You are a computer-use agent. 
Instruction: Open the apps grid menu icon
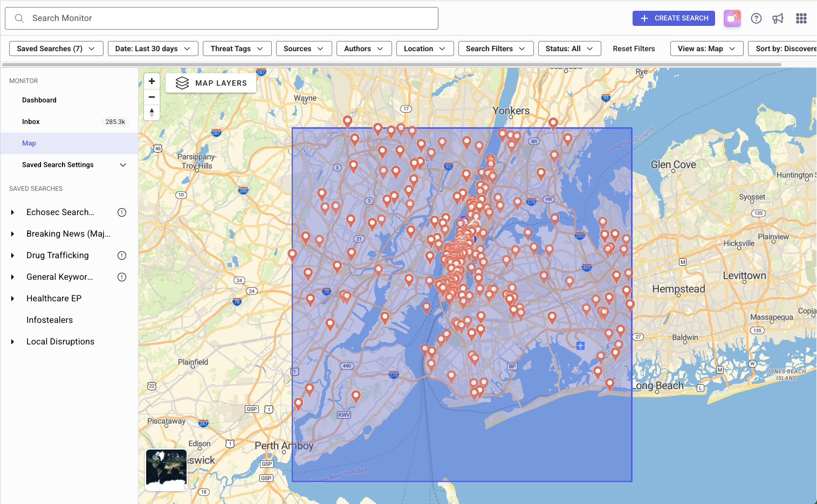tap(801, 18)
